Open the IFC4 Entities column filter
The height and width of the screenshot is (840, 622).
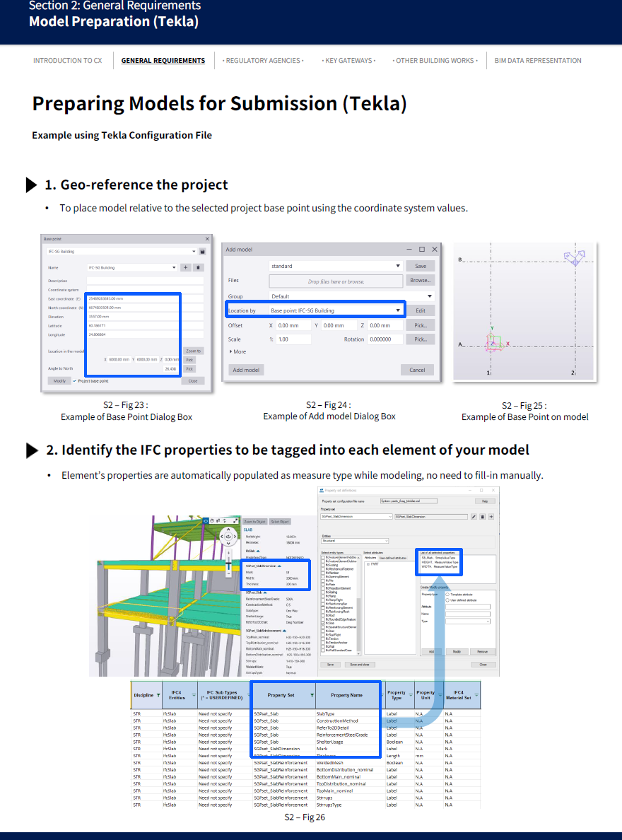click(194, 695)
